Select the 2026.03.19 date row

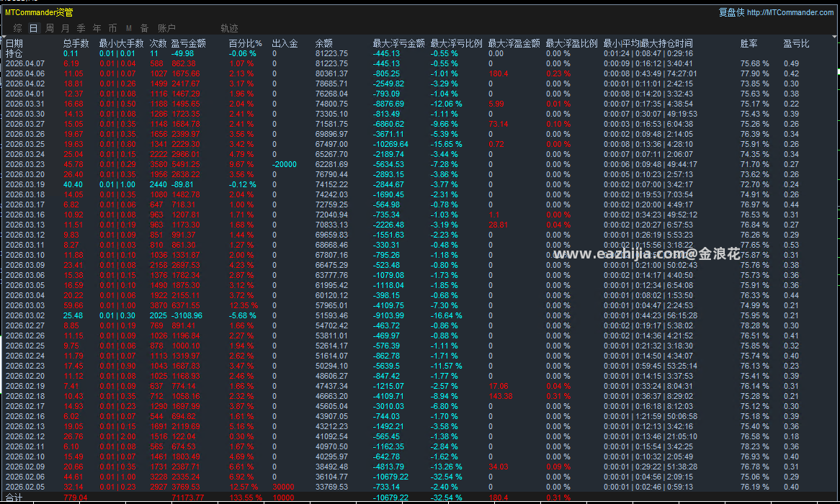coord(25,184)
